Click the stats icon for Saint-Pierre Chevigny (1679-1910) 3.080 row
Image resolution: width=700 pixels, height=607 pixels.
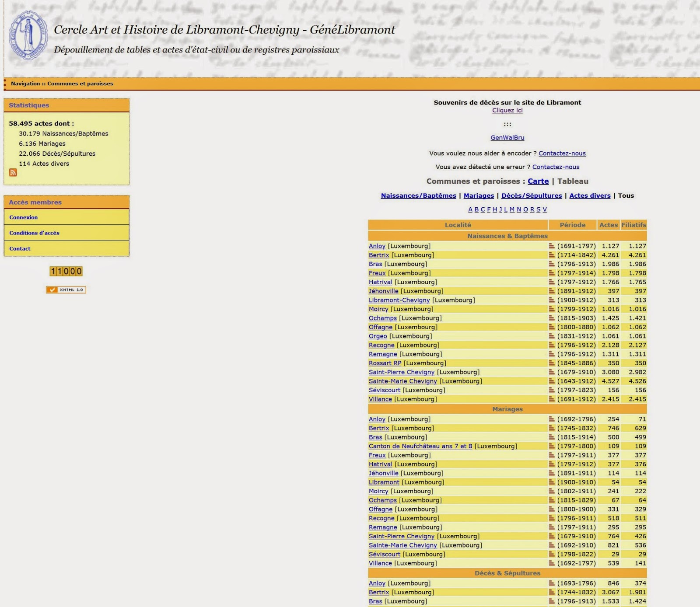(x=551, y=372)
